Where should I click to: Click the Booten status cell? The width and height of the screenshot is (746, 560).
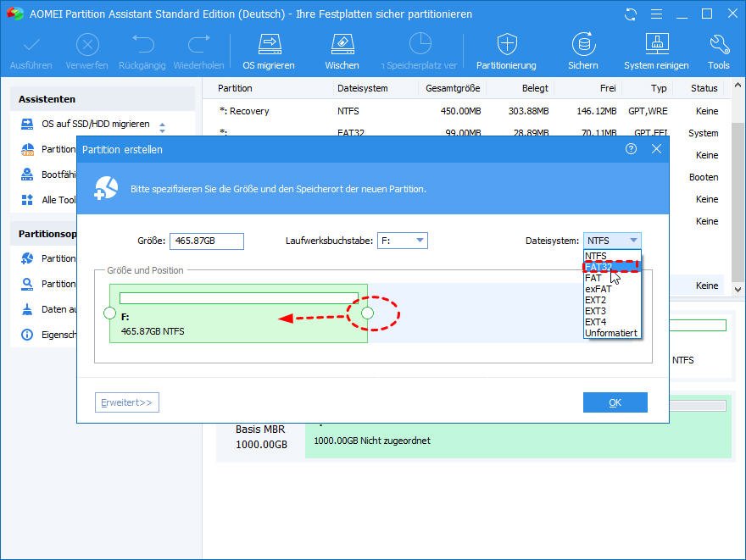[704, 177]
